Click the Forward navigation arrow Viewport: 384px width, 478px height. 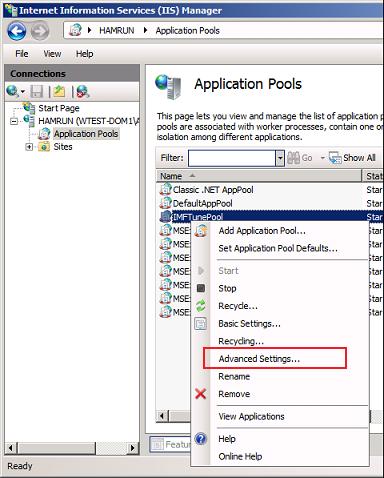tap(40, 31)
